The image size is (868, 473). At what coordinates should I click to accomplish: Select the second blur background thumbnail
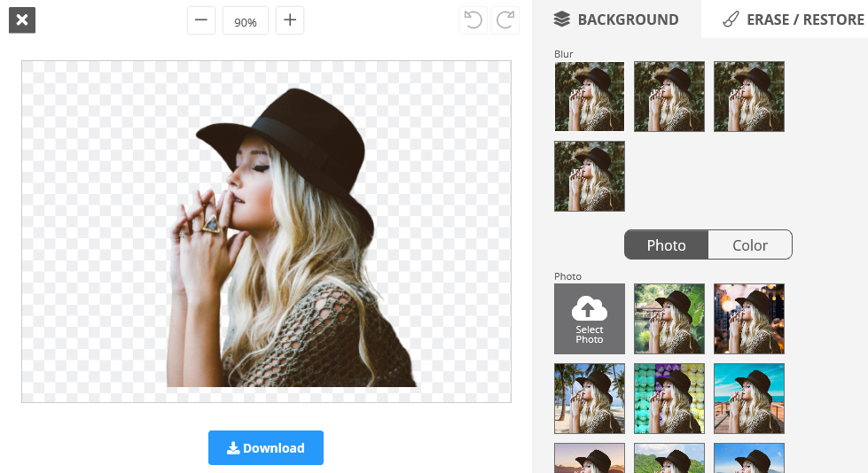tap(669, 97)
